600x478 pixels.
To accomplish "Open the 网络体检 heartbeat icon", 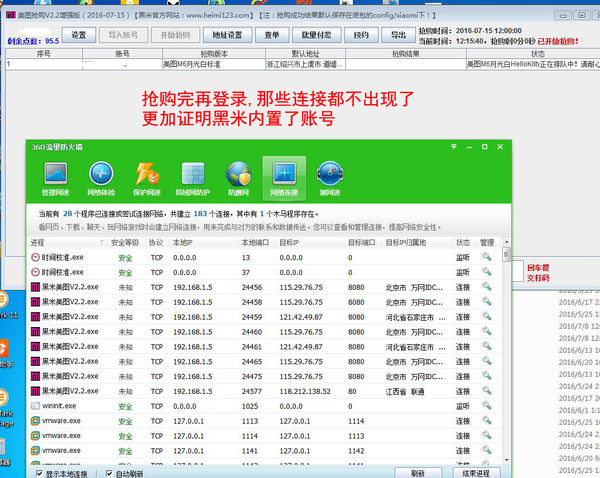I will tap(101, 179).
